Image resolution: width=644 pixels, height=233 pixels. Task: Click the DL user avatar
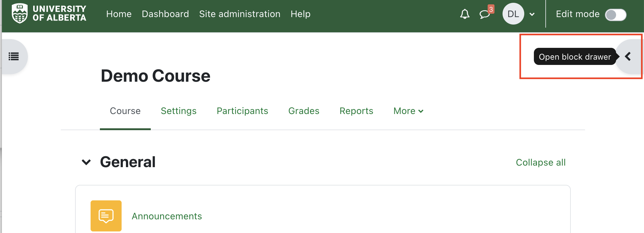click(513, 14)
